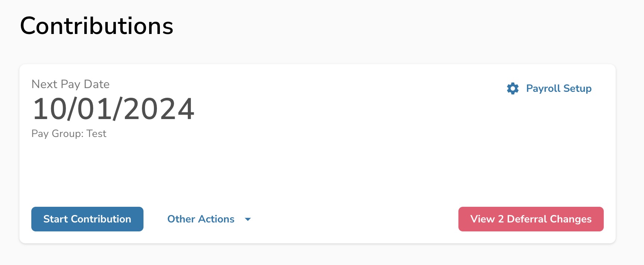
Task: Click the number 2 on the red button
Action: click(501, 219)
